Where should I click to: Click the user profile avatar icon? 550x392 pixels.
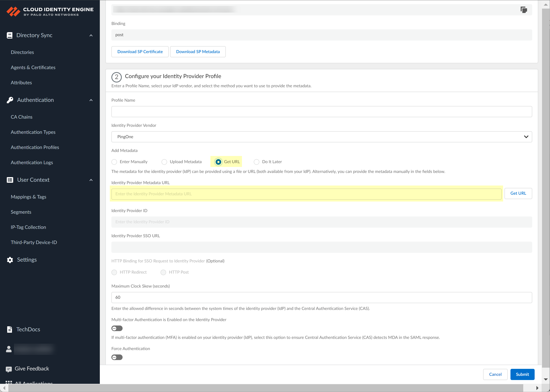(9, 349)
